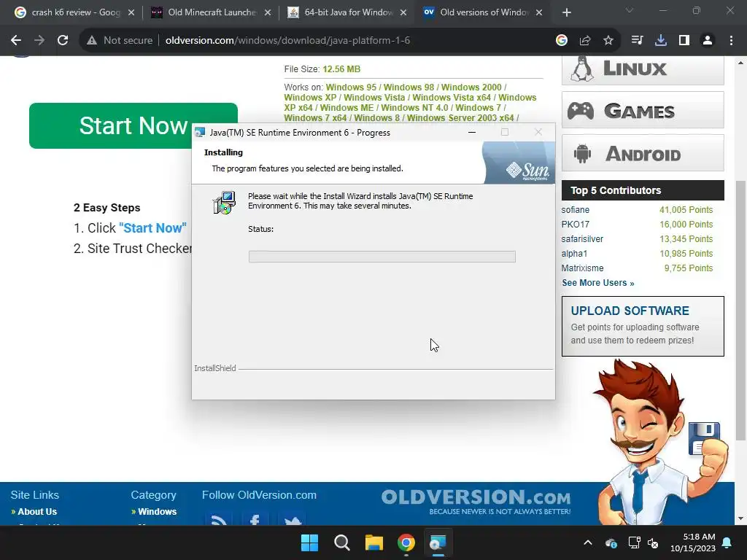Minimize the Java installer dialog

click(472, 133)
